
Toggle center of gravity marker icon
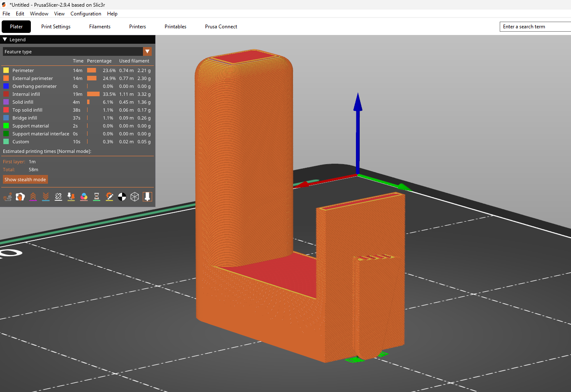pos(122,197)
